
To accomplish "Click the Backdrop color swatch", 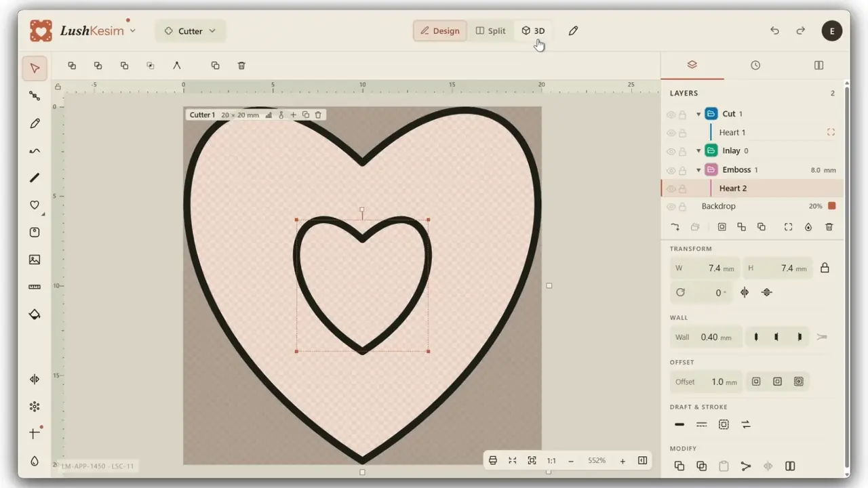I will click(832, 206).
